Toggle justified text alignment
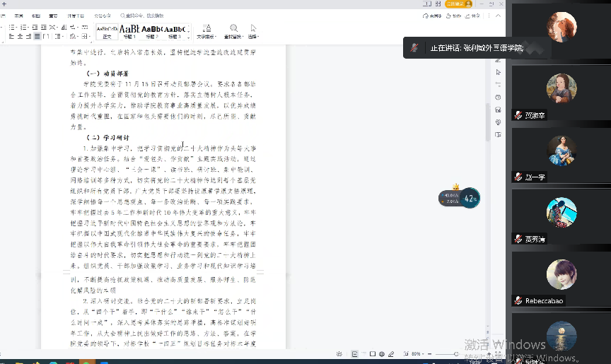 tap(35, 36)
